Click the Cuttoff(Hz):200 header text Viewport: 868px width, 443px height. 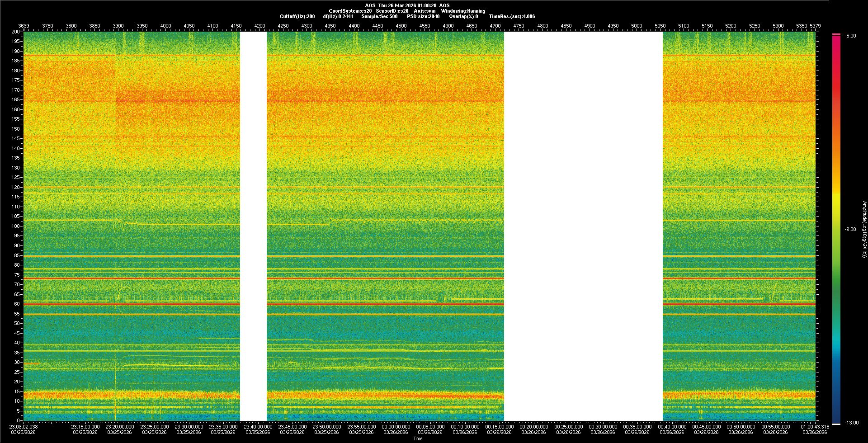[297, 16]
